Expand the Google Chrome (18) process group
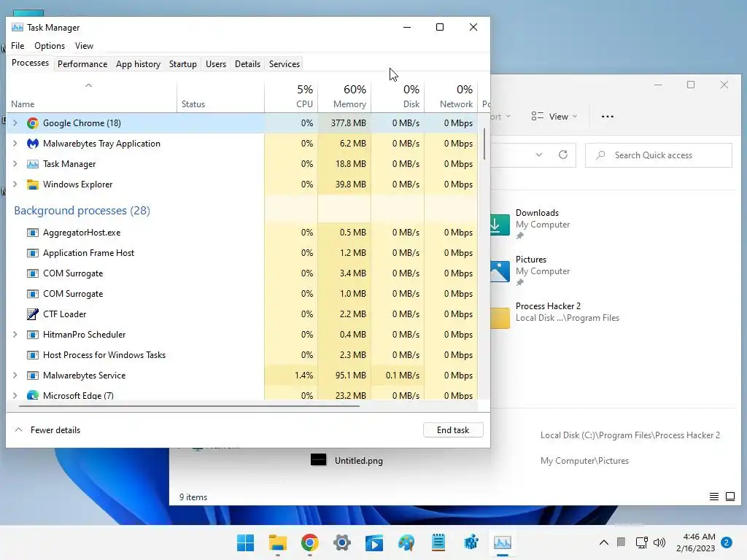 pos(15,123)
